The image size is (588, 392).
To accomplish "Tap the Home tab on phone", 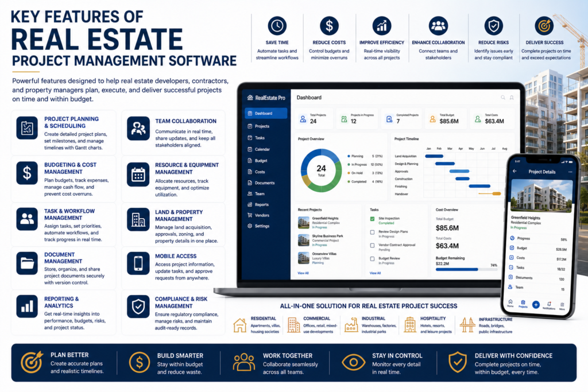I will click(510, 303).
